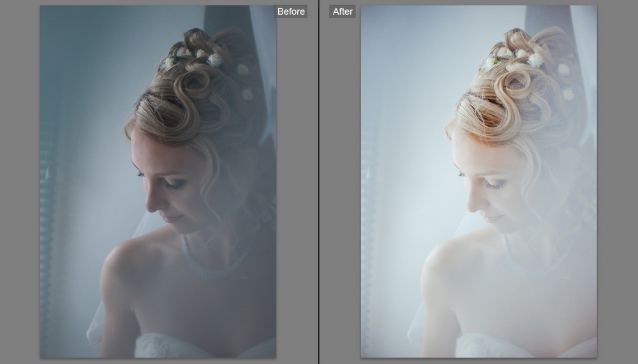The height and width of the screenshot is (364, 638).
Task: Click the bride's eye in the Before photo
Action: [172, 183]
